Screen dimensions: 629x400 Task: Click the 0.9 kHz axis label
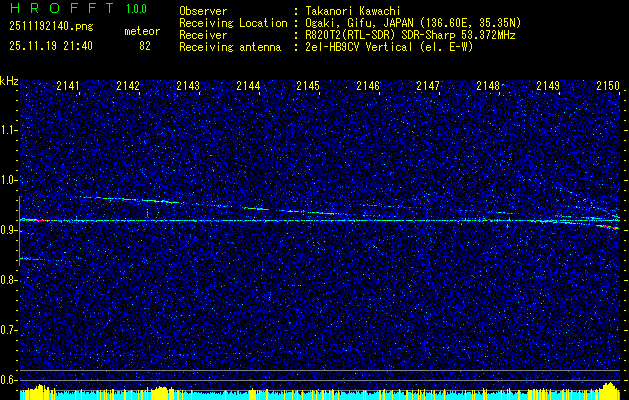[8, 230]
